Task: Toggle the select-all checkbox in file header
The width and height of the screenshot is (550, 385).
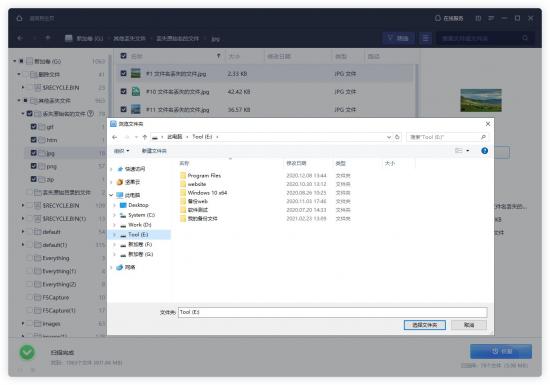Action: 123,56
